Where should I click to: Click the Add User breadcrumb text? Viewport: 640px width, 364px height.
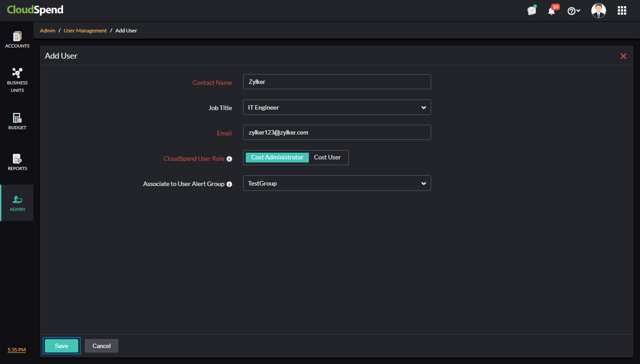point(126,31)
